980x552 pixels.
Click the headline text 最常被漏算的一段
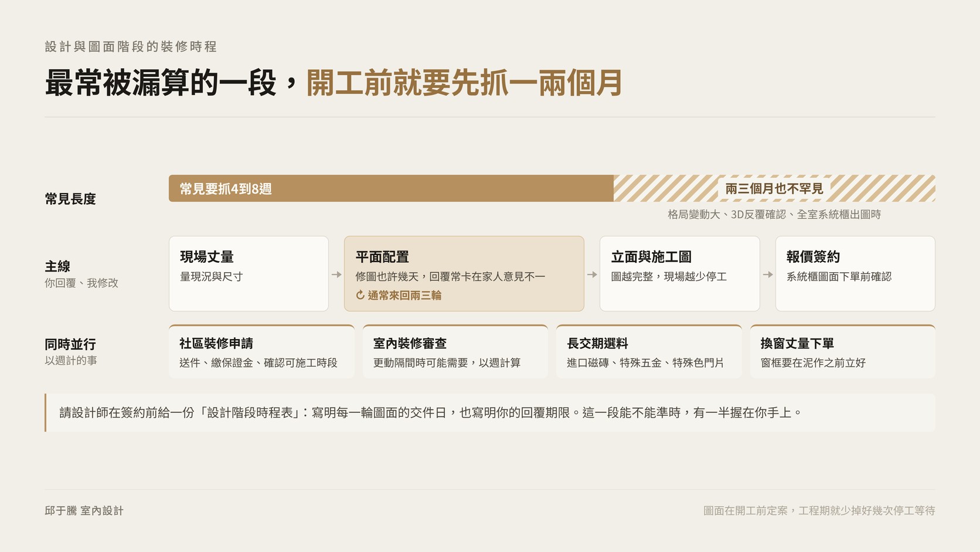[x=160, y=83]
